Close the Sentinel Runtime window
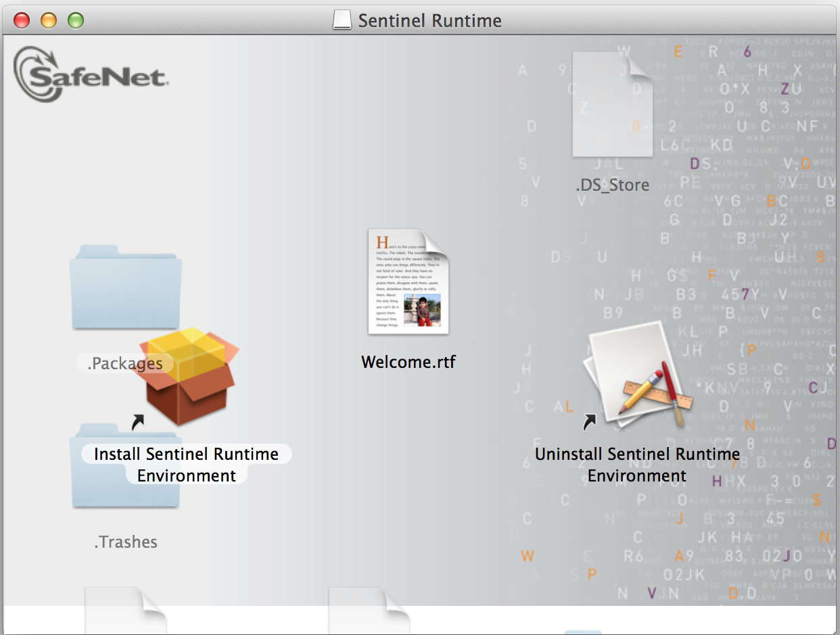 click(22, 20)
